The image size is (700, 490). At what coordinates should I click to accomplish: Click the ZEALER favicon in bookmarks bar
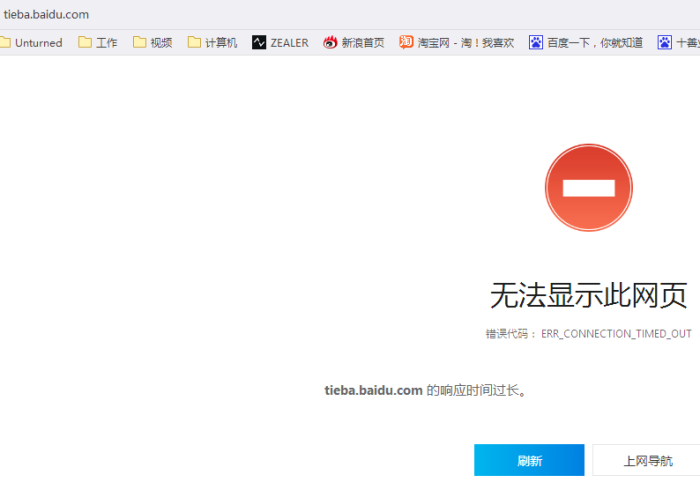pyautogui.click(x=259, y=43)
